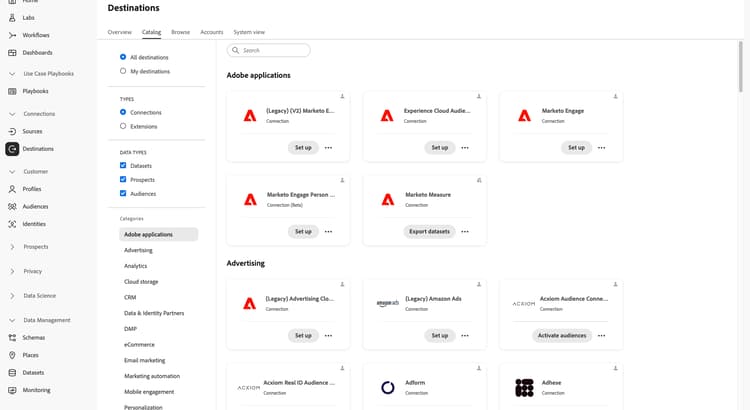Collapse the Data Management sidebar section
The image size is (750, 410).
click(x=12, y=320)
